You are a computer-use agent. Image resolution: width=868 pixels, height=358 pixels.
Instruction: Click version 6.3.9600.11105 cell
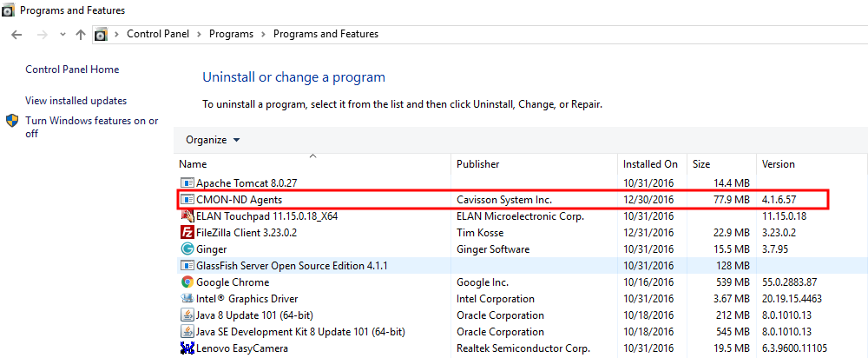click(794, 349)
